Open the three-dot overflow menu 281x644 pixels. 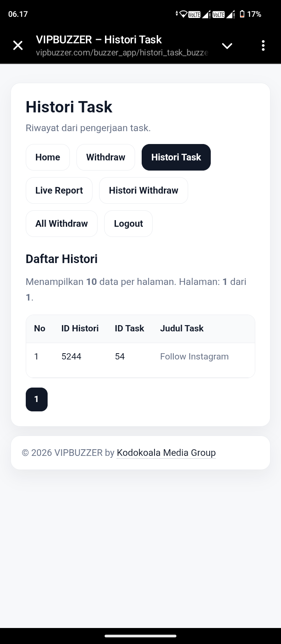point(263,46)
